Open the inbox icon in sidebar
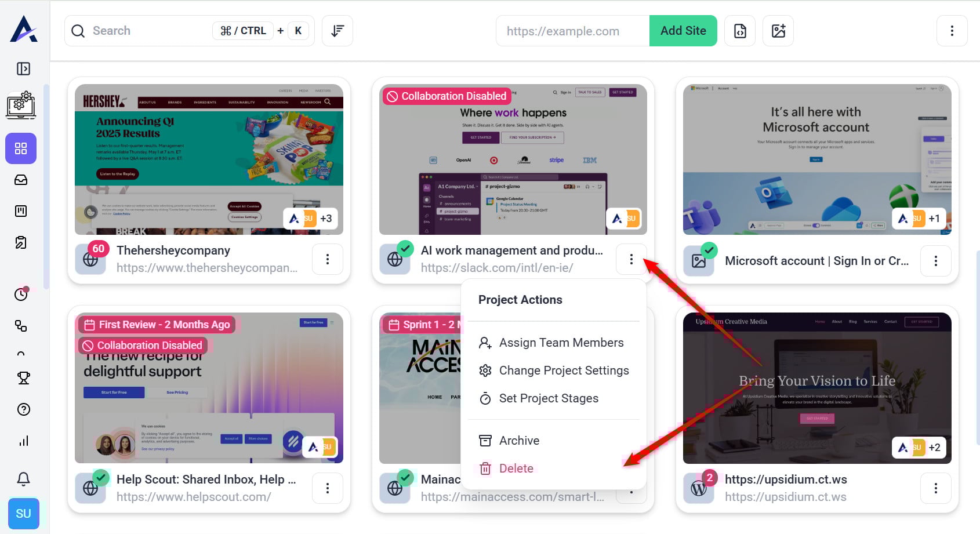 [x=21, y=180]
